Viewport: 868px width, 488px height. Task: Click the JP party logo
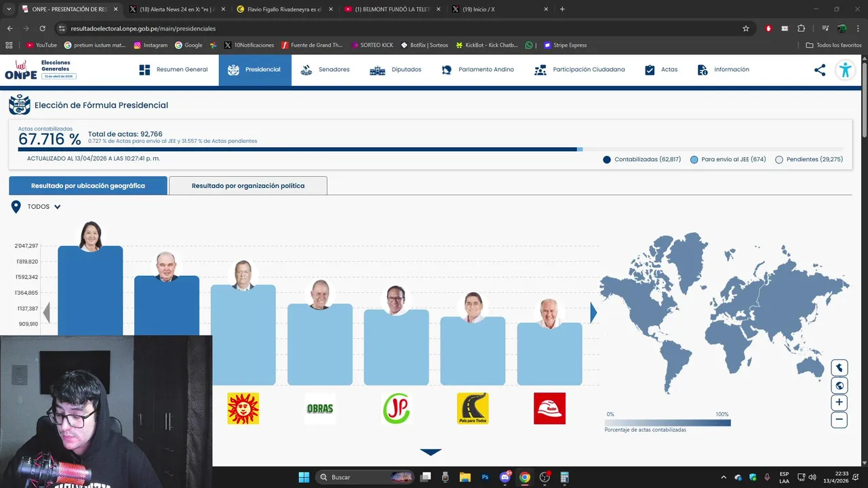(x=396, y=409)
